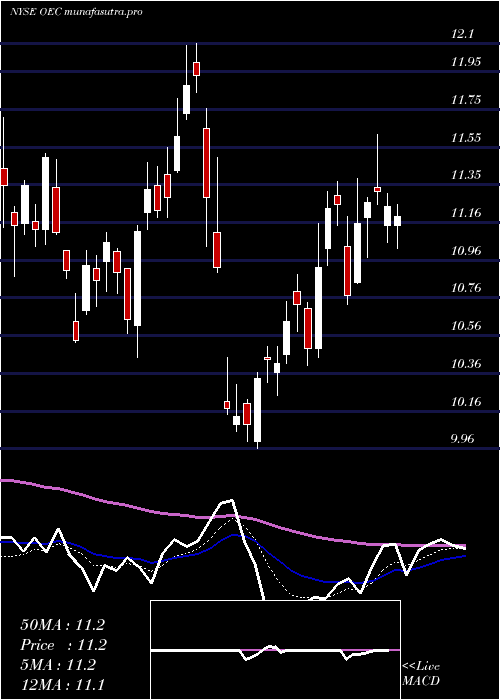Select the 11.95 price axis label

coord(466,62)
